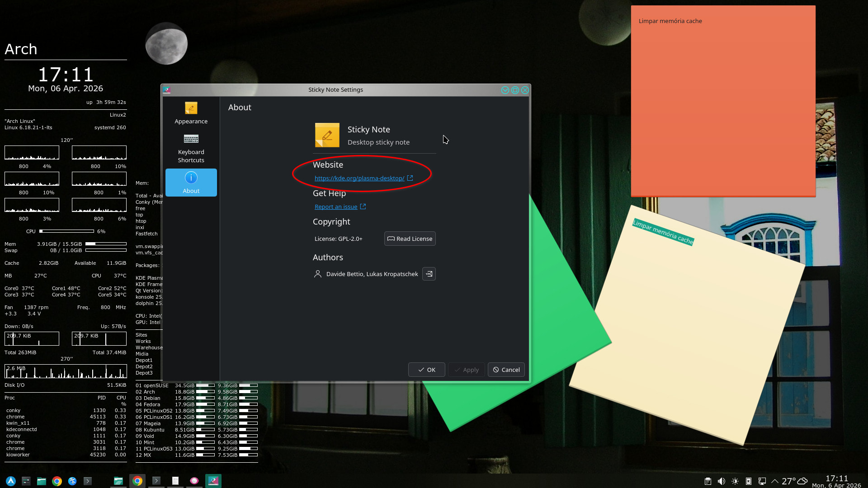Screen dimensions: 868x488
Task: Cancel the Sticky Note Settings dialog
Action: (506, 370)
